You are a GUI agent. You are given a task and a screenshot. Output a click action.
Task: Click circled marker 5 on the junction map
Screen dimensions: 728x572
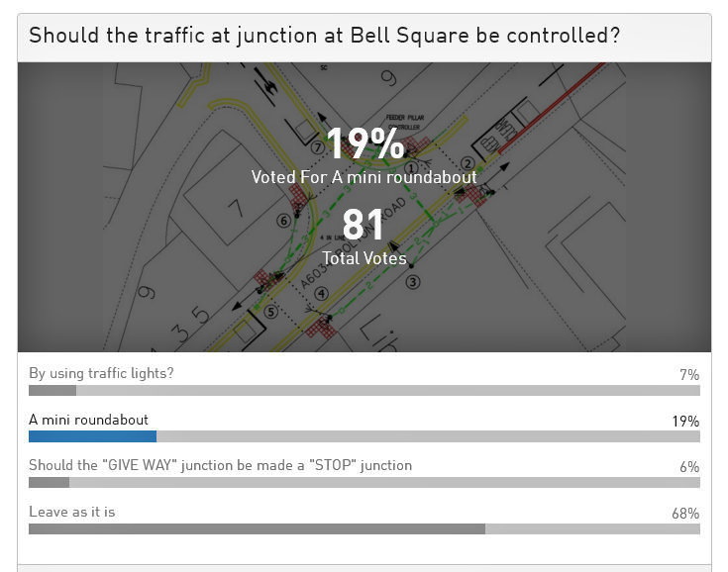tap(272, 312)
